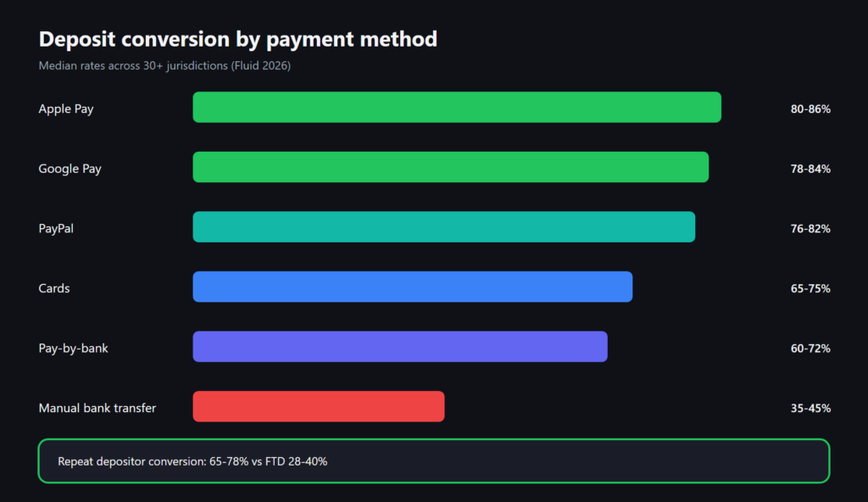The height and width of the screenshot is (502, 868).
Task: Click the green Google Pay bar
Action: pyautogui.click(x=451, y=167)
